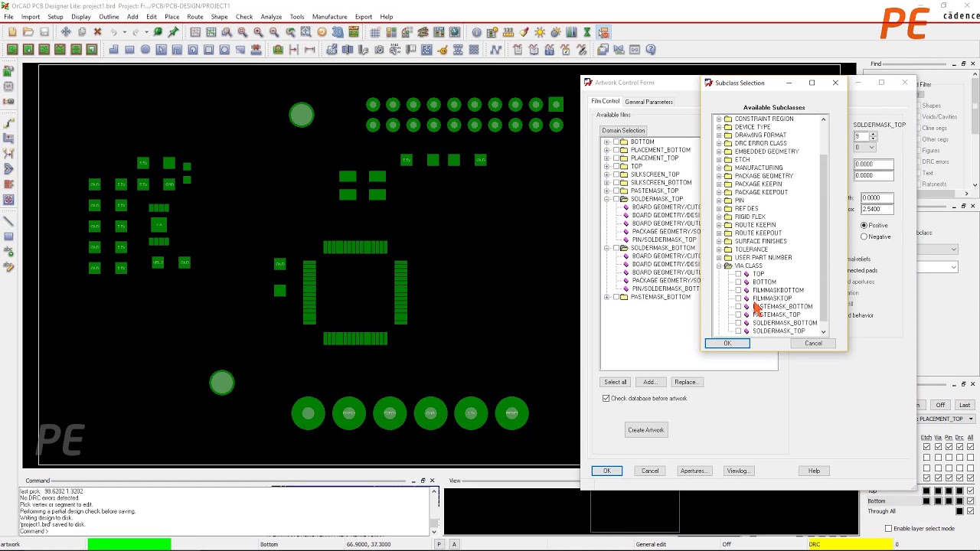
Task: Expand the ETCH class folder
Action: (719, 160)
